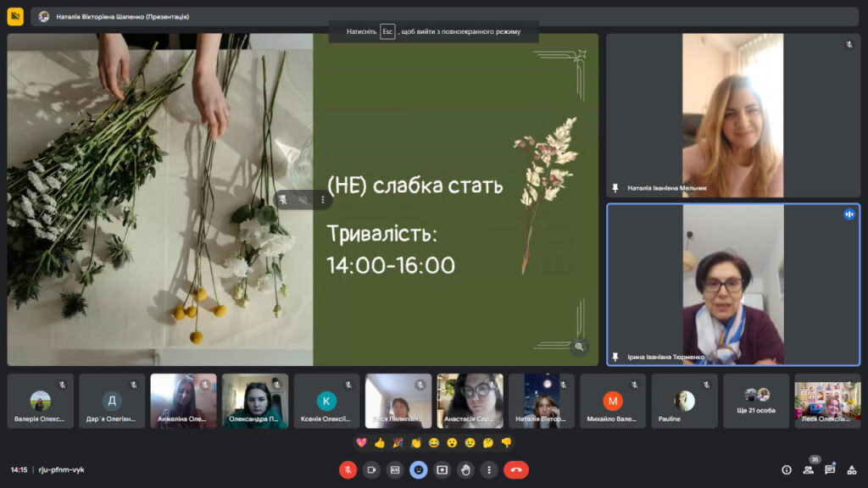Viewport: 868px width, 488px height.
Task: Start presenting your screen
Action: point(442,469)
